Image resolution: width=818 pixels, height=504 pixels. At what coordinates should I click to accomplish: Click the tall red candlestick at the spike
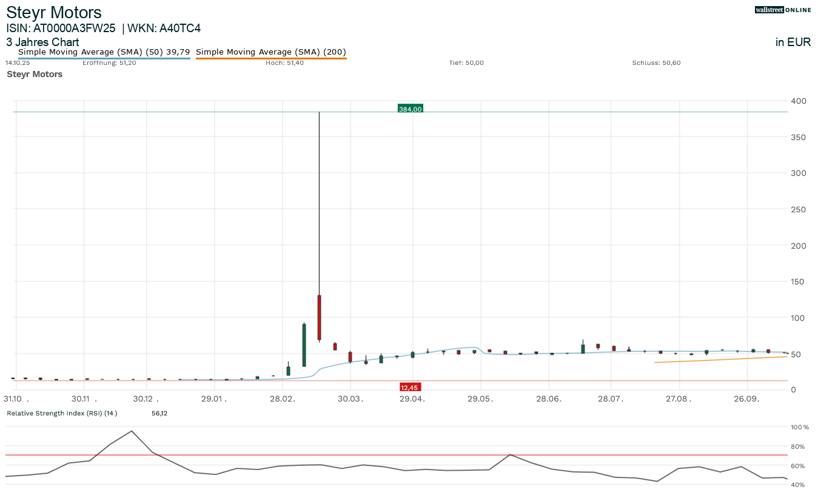point(319,317)
